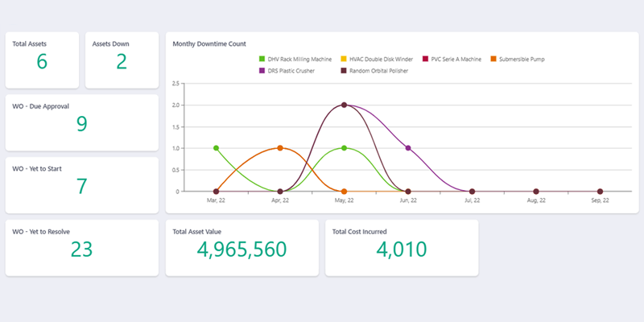The width and height of the screenshot is (644, 322).
Task: Open the Assets Down card showing 2
Action: point(121,60)
